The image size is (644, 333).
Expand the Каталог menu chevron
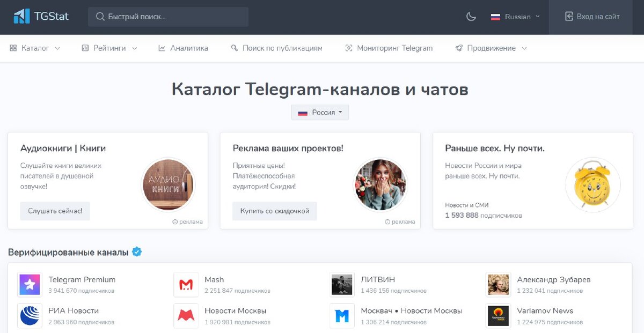click(x=57, y=48)
